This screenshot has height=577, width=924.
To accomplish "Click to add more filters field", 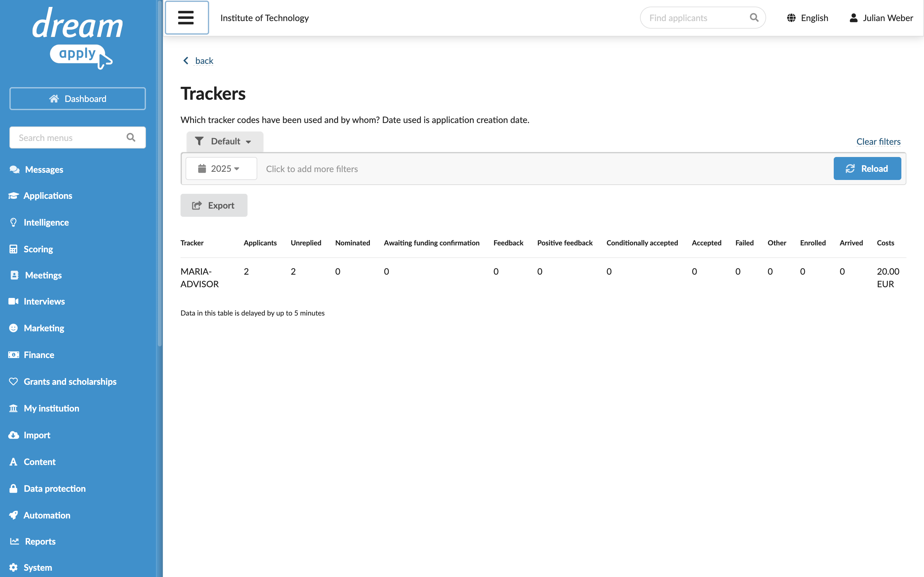I will pyautogui.click(x=312, y=169).
